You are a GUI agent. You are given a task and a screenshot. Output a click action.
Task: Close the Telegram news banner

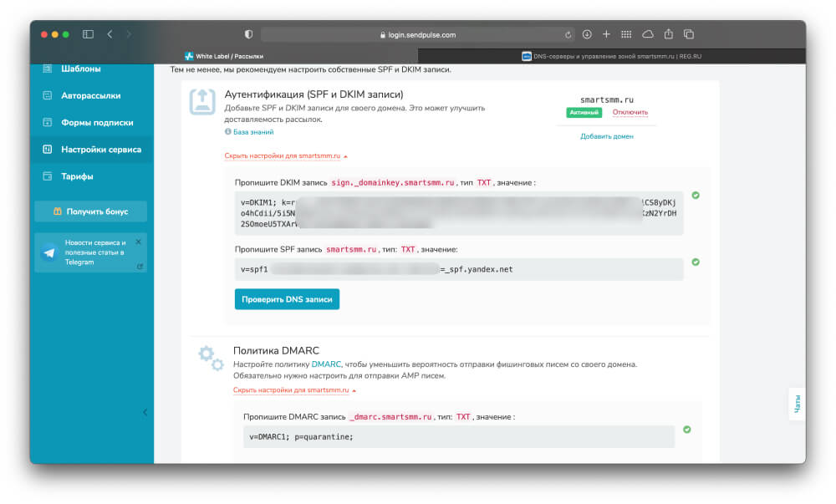[138, 242]
